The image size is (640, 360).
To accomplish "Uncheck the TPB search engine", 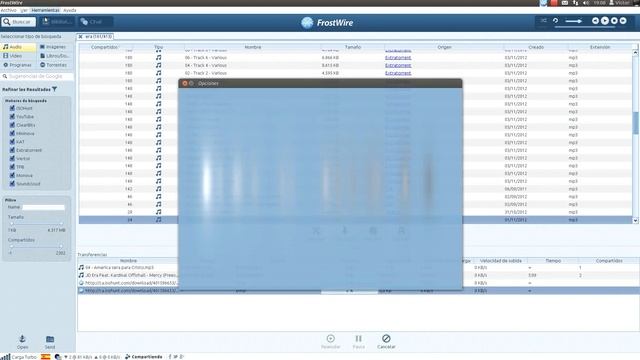I will pyautogui.click(x=12, y=167).
